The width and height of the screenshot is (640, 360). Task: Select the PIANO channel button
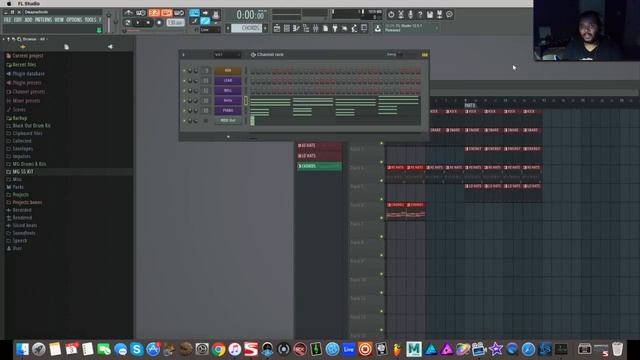228,111
